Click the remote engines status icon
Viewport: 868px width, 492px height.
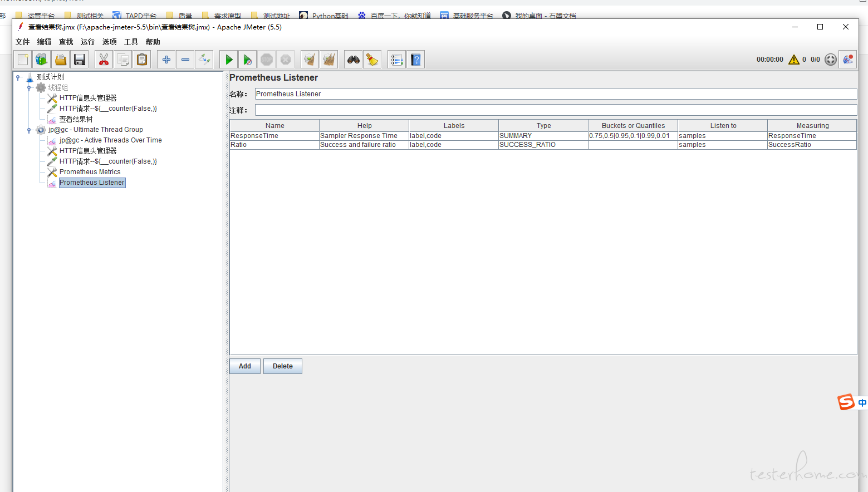click(x=831, y=60)
